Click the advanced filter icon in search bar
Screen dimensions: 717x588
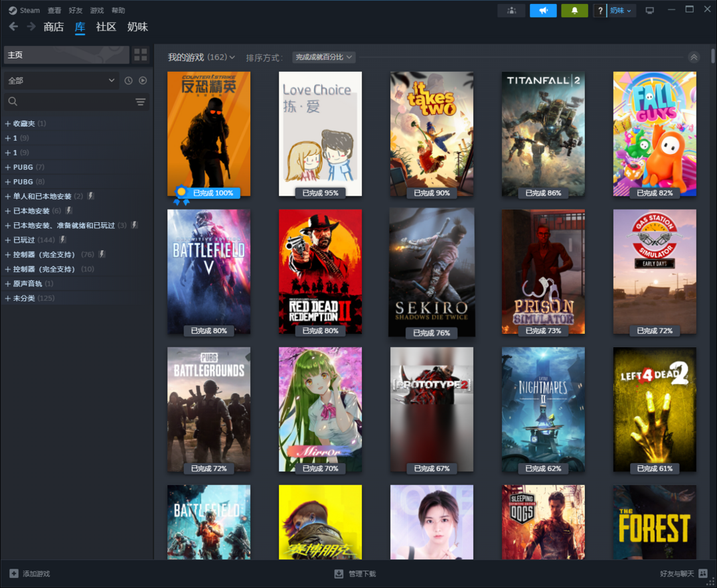[x=141, y=102]
